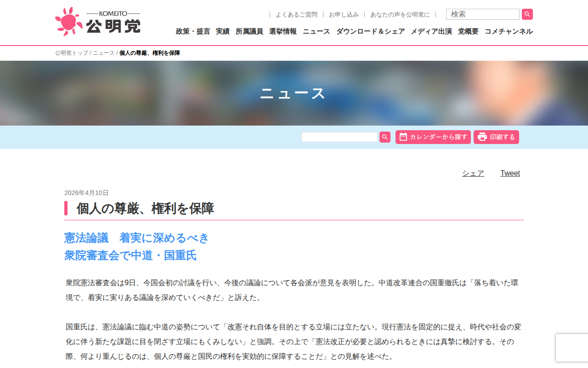Viewport: 588px width, 368px height.
Task: Open the 党概要 menu
Action: (468, 31)
